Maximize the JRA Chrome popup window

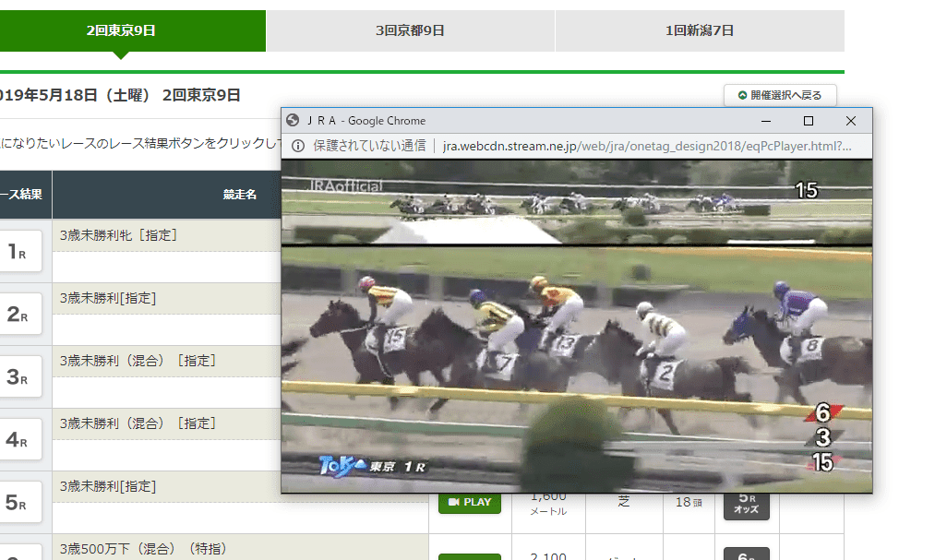coord(809,121)
